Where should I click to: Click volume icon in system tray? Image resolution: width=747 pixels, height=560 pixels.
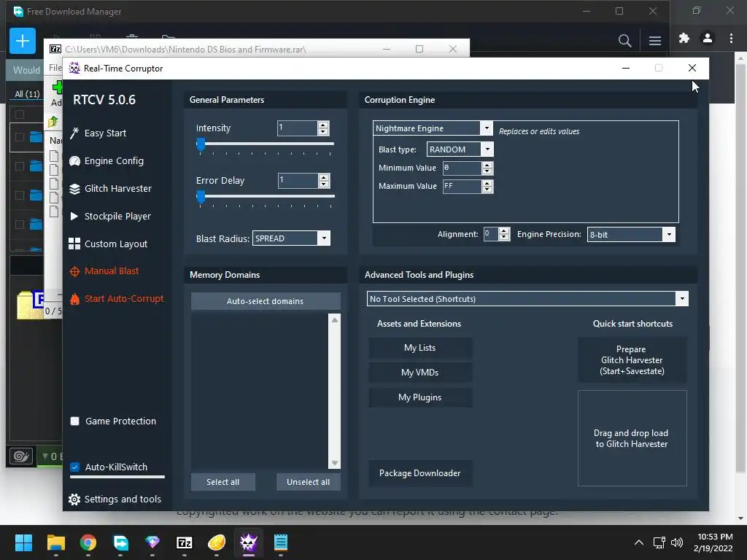click(x=676, y=542)
